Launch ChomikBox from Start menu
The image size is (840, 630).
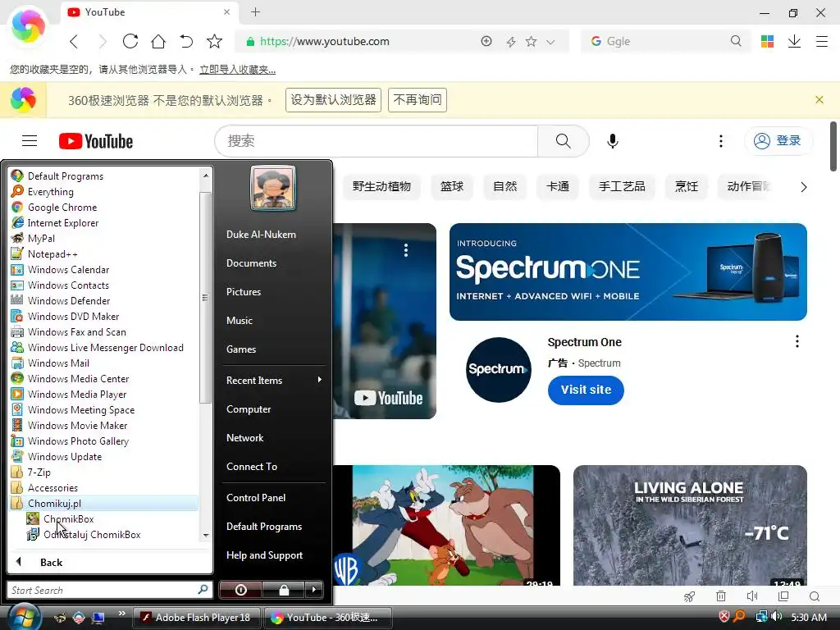click(69, 519)
